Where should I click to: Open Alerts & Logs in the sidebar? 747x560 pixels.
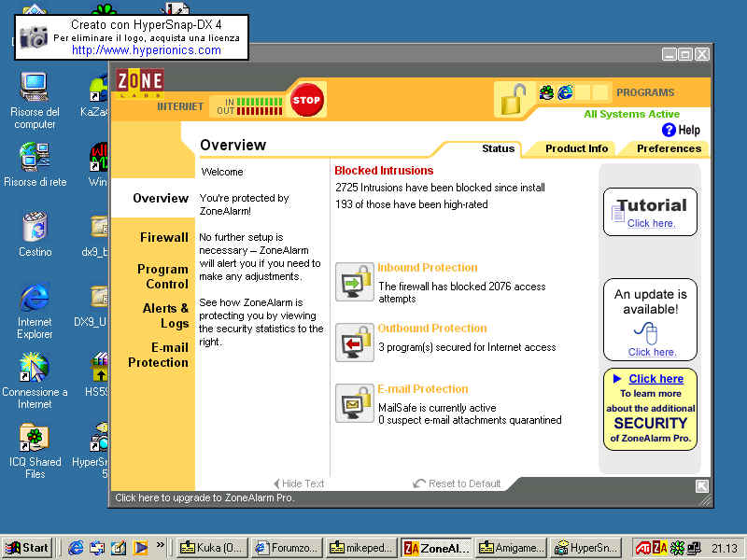(165, 315)
